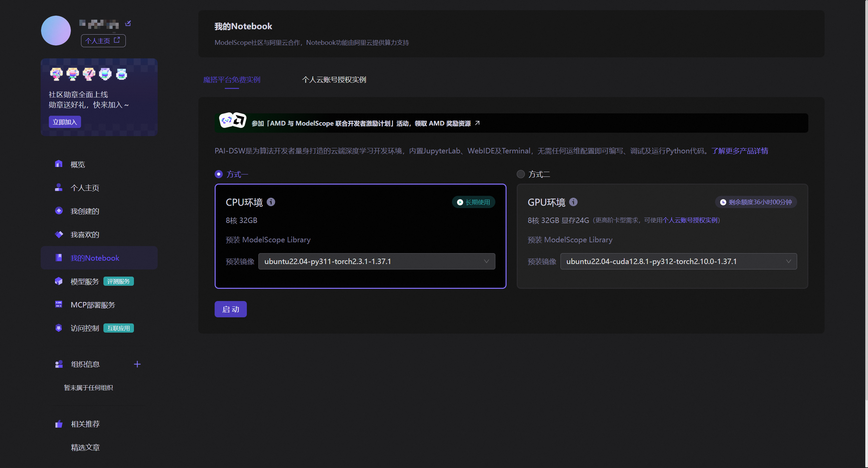The height and width of the screenshot is (468, 868).
Task: Click the user avatar circle
Action: pyautogui.click(x=56, y=31)
